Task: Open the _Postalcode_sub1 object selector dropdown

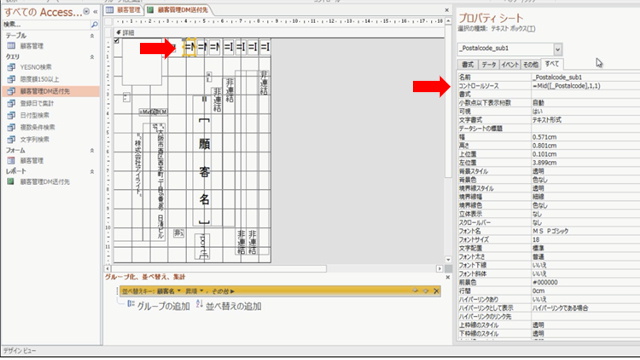Action: point(558,49)
